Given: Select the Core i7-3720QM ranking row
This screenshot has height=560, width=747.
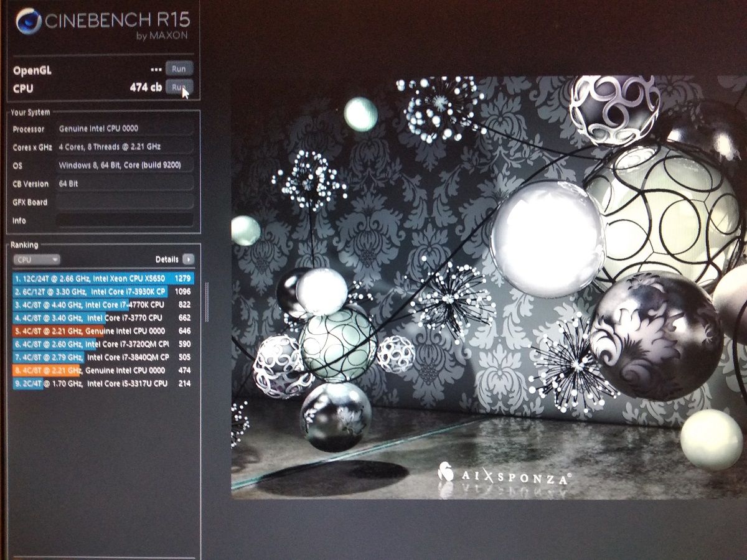Looking at the screenshot, I should tap(104, 344).
